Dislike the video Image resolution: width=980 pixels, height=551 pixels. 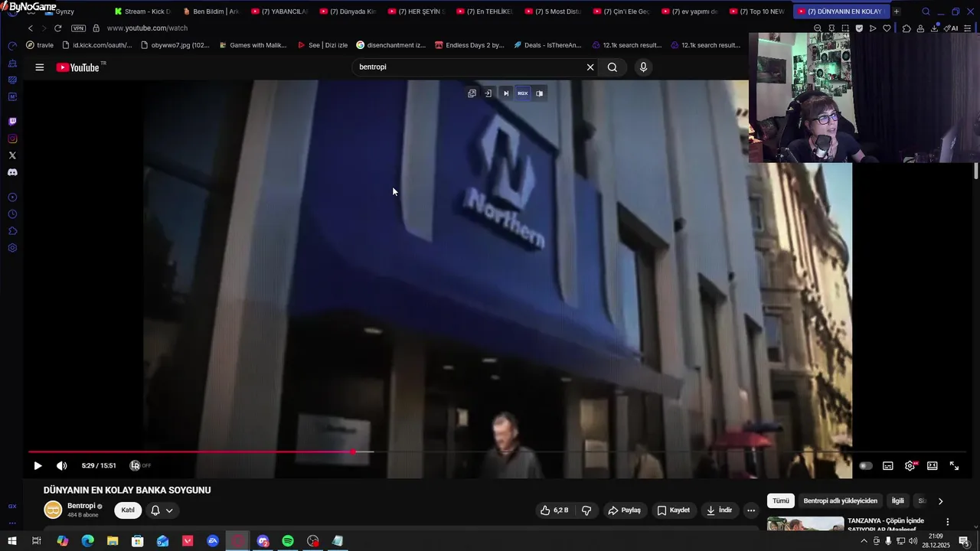[586, 510]
